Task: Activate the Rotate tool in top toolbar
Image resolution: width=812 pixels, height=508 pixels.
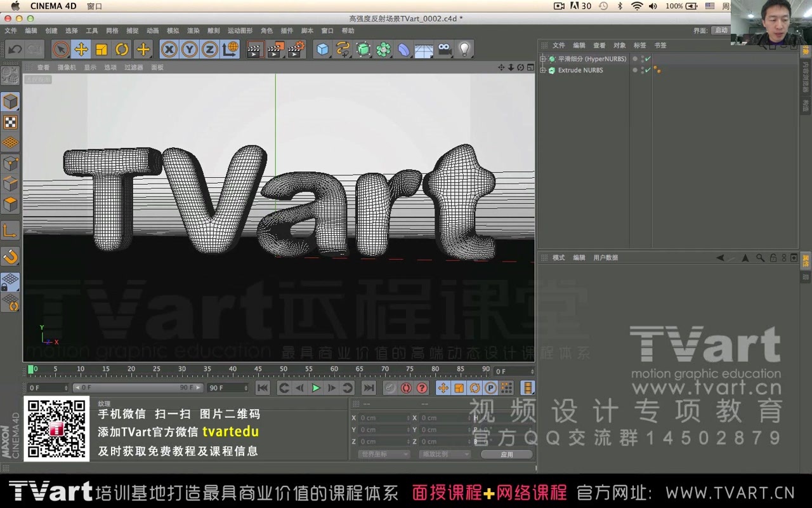Action: [x=122, y=49]
